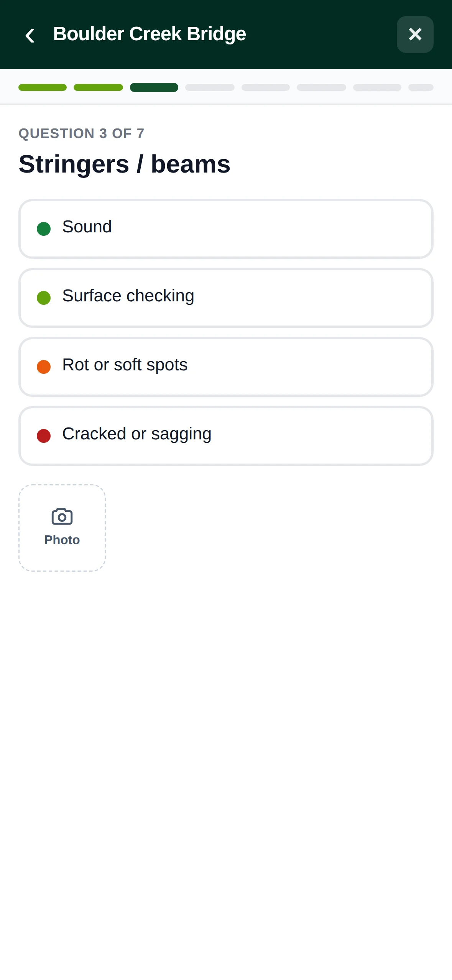Click the Question 3 of 7 label
452x980 pixels.
click(x=81, y=133)
